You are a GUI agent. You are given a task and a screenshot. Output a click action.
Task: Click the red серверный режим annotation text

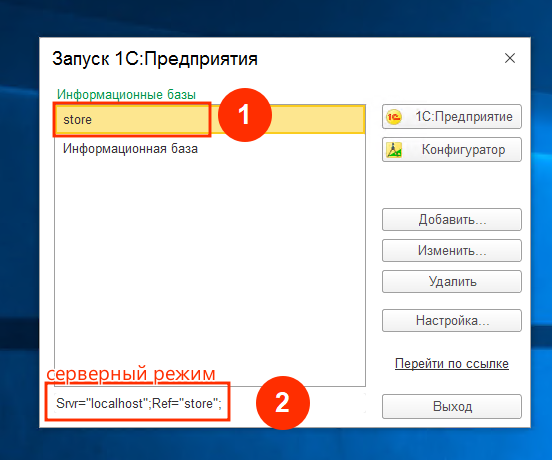[131, 374]
